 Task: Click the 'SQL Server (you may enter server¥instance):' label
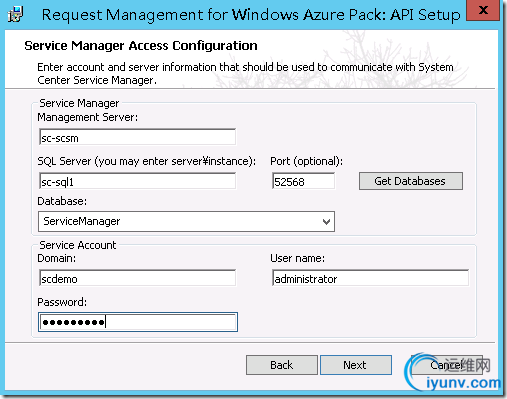coord(147,161)
